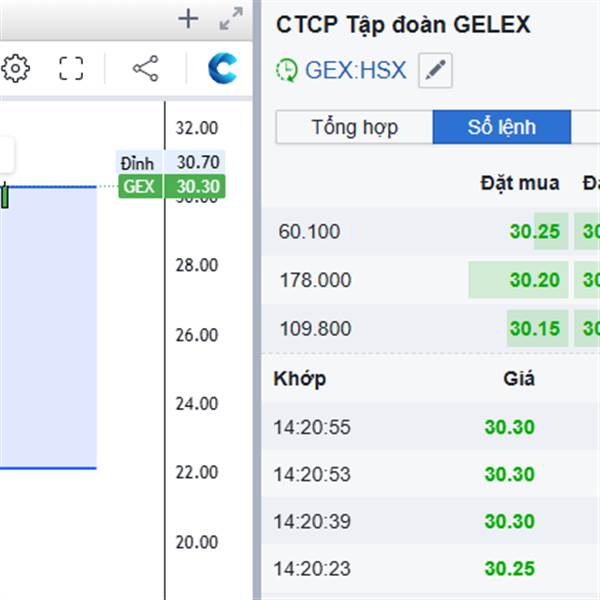Viewport: 600px width, 600px height.
Task: Open chart settings gear icon
Action: point(15,68)
